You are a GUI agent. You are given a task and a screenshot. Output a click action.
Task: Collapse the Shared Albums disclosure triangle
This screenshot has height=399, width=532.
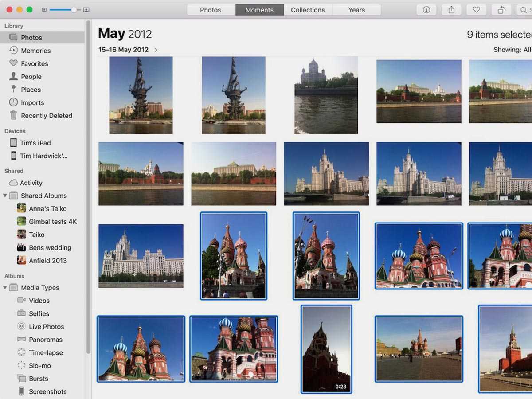click(x=5, y=196)
